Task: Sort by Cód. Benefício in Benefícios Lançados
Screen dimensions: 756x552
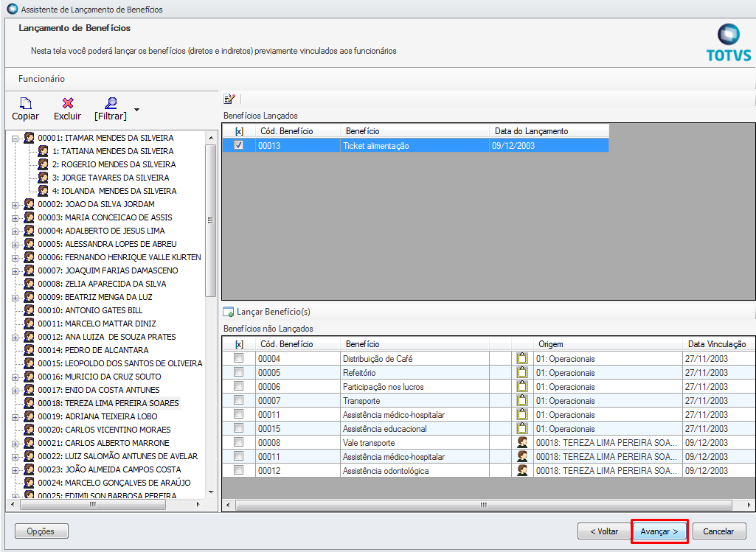Action: click(x=297, y=131)
